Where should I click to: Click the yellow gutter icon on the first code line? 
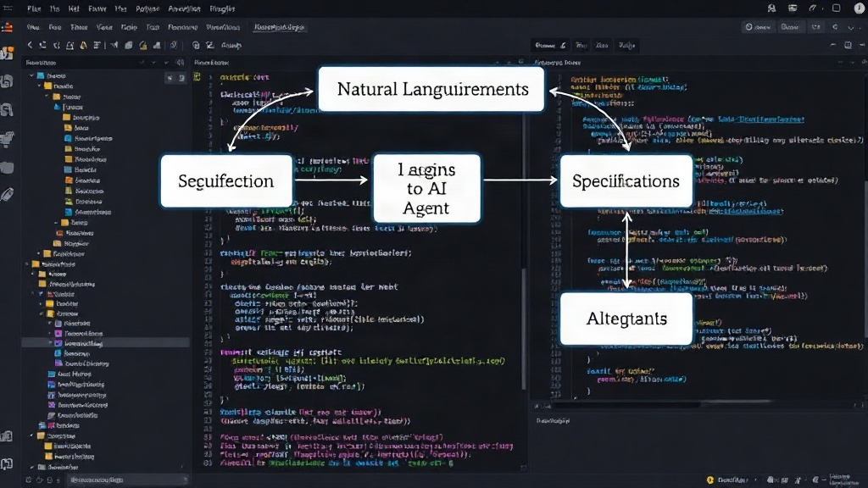[x=197, y=77]
